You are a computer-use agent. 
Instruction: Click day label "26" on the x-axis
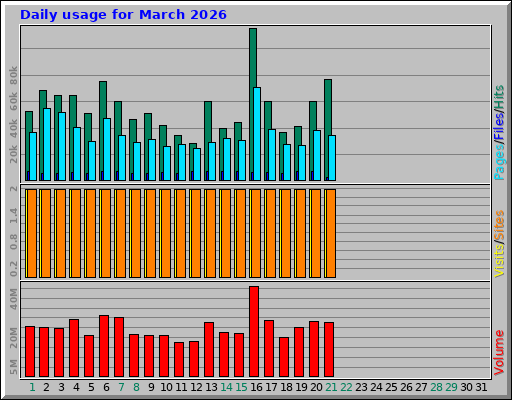click(406, 387)
